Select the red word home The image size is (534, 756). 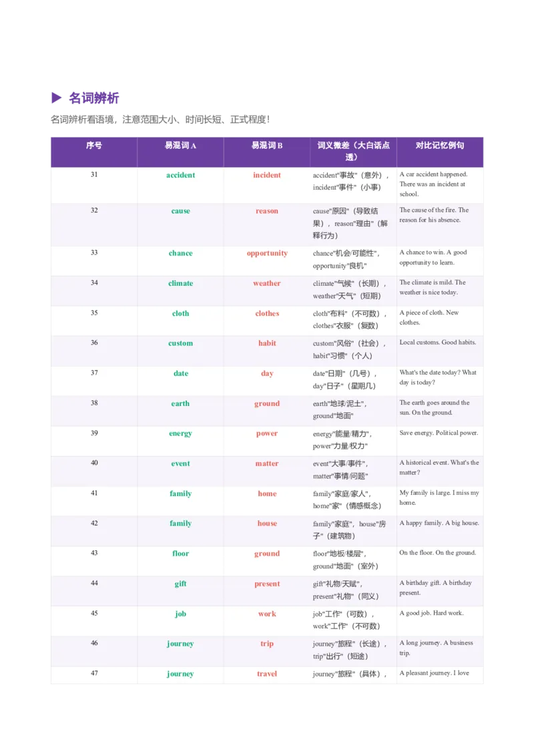pos(267,494)
